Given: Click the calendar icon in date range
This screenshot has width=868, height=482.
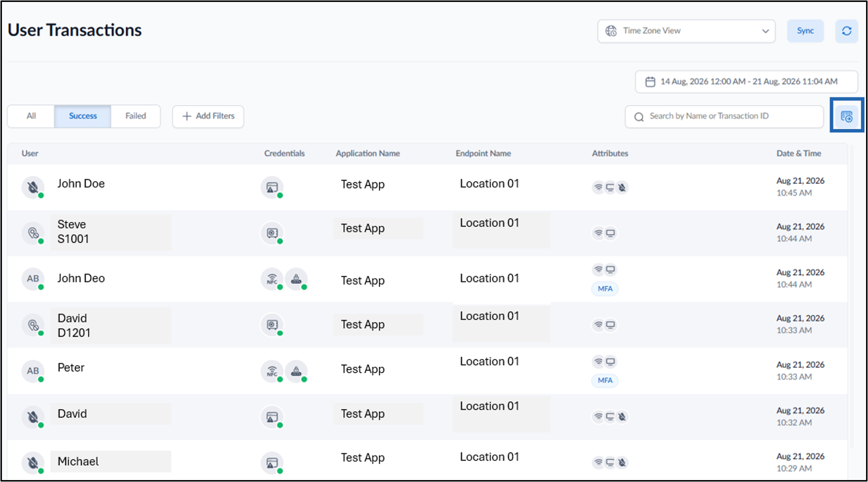Looking at the screenshot, I should [x=650, y=82].
